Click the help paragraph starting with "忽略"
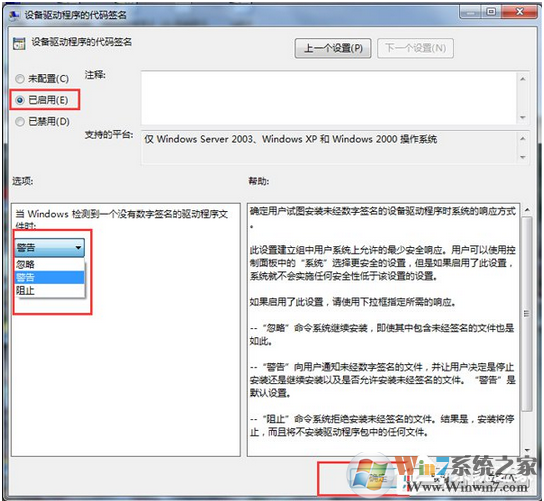The height and width of the screenshot is (501, 544). click(382, 334)
